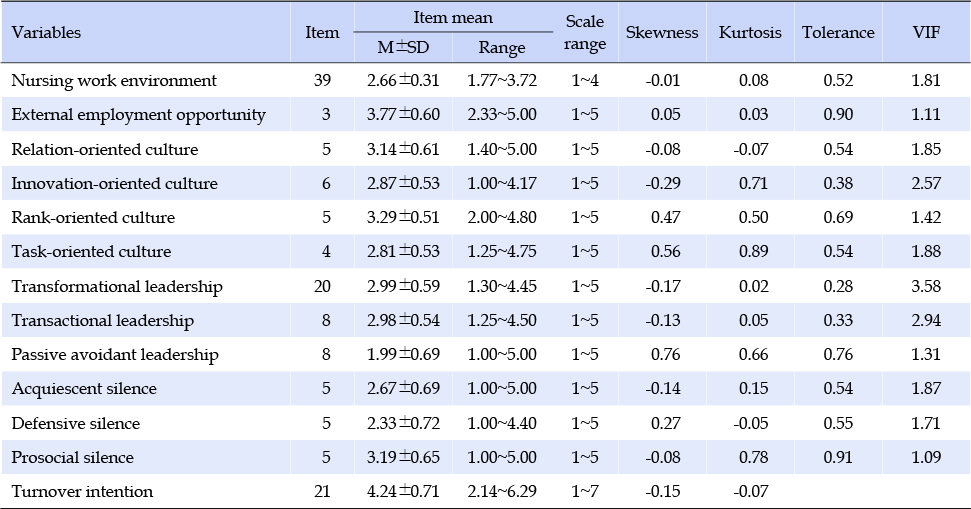Select VIF value 3.58
Viewport: 971px width, 509px height.
(926, 286)
